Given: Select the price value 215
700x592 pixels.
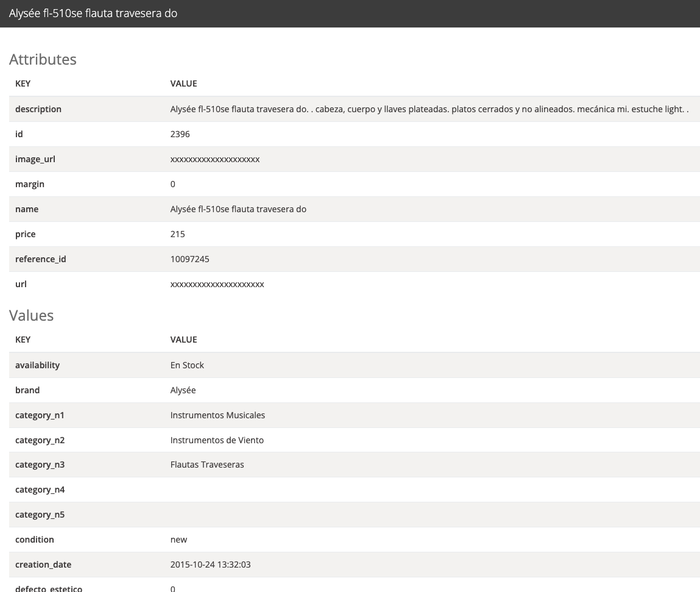Looking at the screenshot, I should (177, 234).
